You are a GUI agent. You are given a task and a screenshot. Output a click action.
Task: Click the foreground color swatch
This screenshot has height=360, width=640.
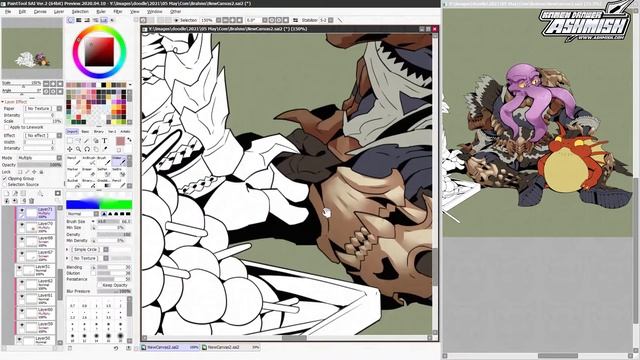coord(120,141)
